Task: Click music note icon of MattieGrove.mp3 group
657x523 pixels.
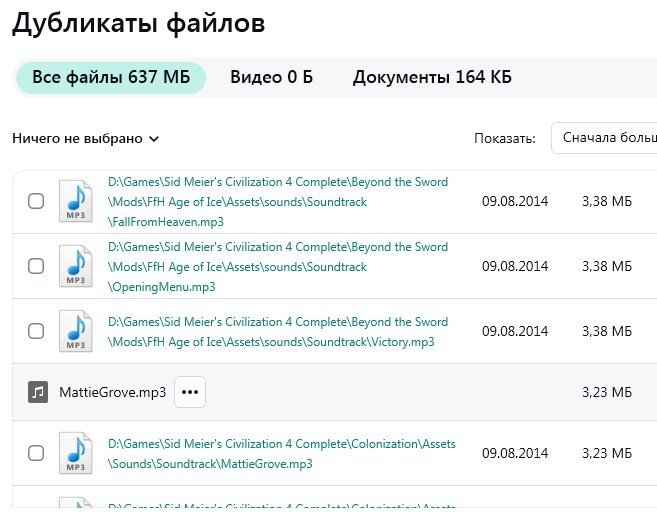Action: click(x=38, y=392)
